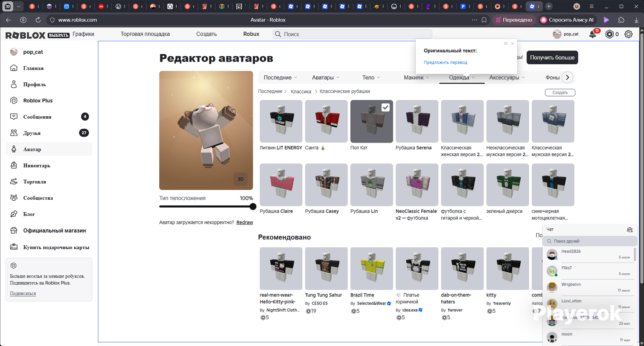This screenshot has height=346, width=644.
Task: Select the Рубашка Claire thumbnail
Action: tap(281, 185)
